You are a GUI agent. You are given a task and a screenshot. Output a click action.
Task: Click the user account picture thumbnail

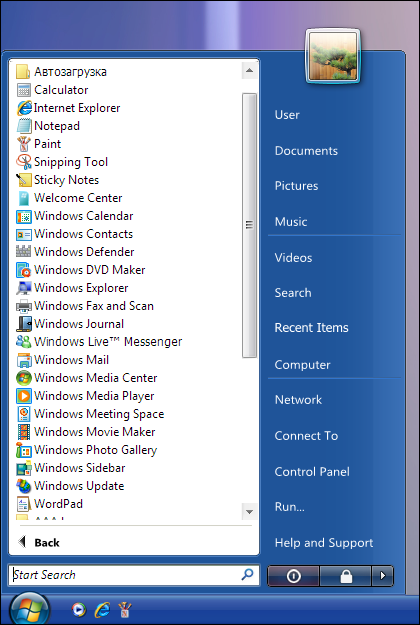tap(333, 56)
